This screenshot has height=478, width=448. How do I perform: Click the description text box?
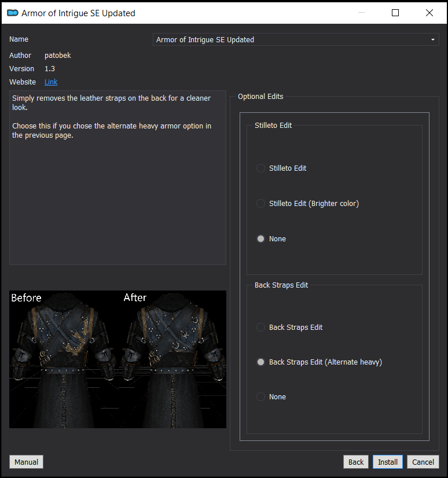tap(117, 178)
